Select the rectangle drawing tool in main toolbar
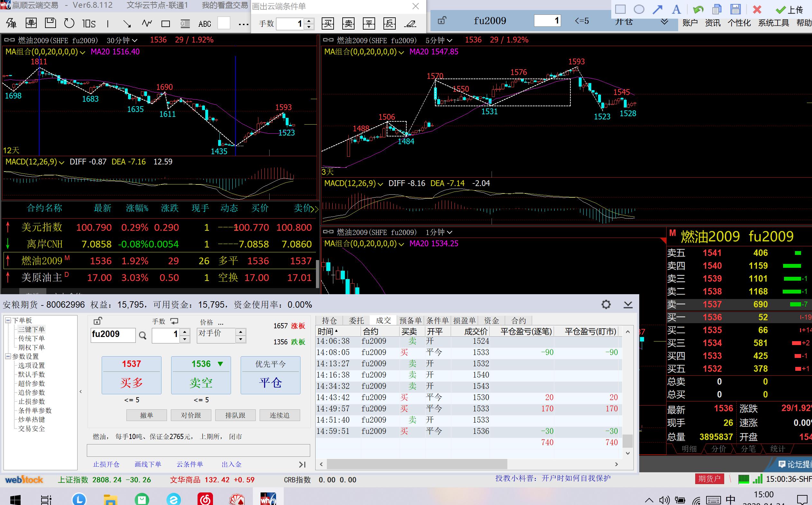The width and height of the screenshot is (812, 505). click(166, 24)
